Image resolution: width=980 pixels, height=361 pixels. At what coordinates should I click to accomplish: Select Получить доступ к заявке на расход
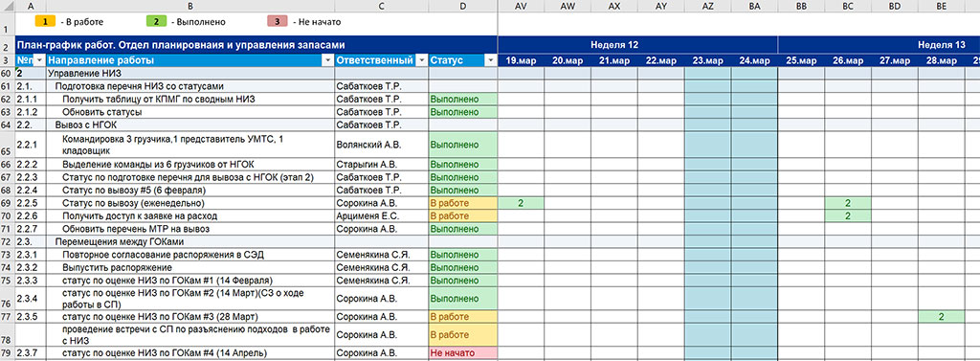tap(190, 215)
